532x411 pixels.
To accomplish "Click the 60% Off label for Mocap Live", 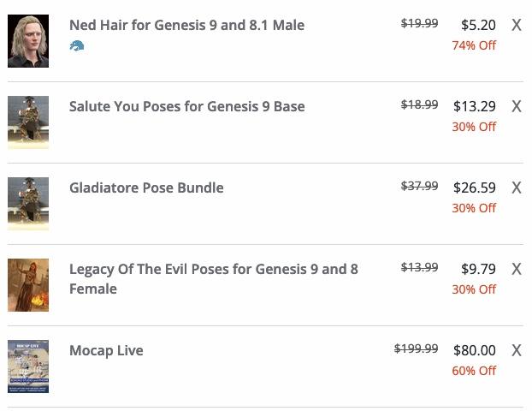I will (474, 371).
